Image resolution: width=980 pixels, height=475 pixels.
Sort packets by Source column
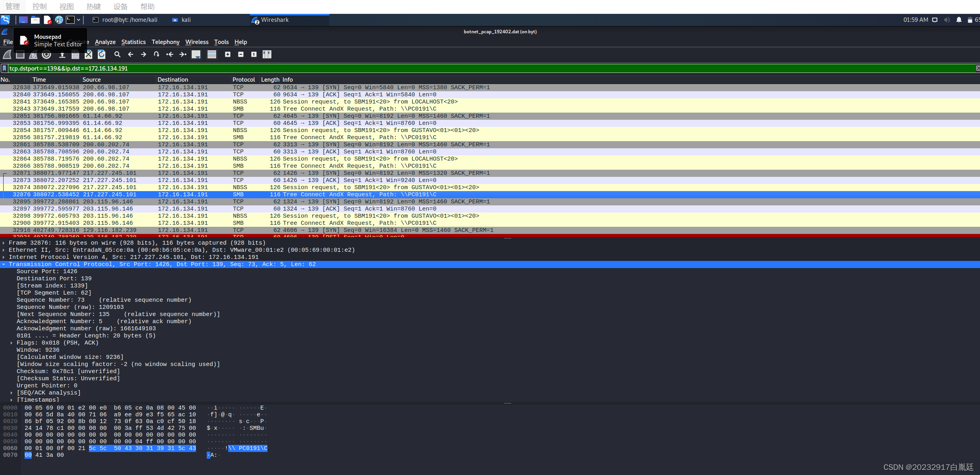(x=118, y=80)
